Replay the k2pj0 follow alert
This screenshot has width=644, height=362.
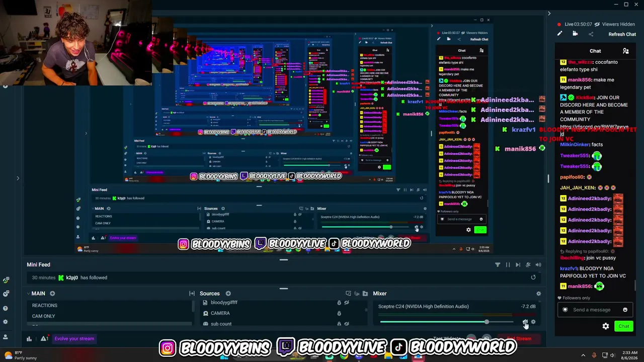pyautogui.click(x=533, y=277)
